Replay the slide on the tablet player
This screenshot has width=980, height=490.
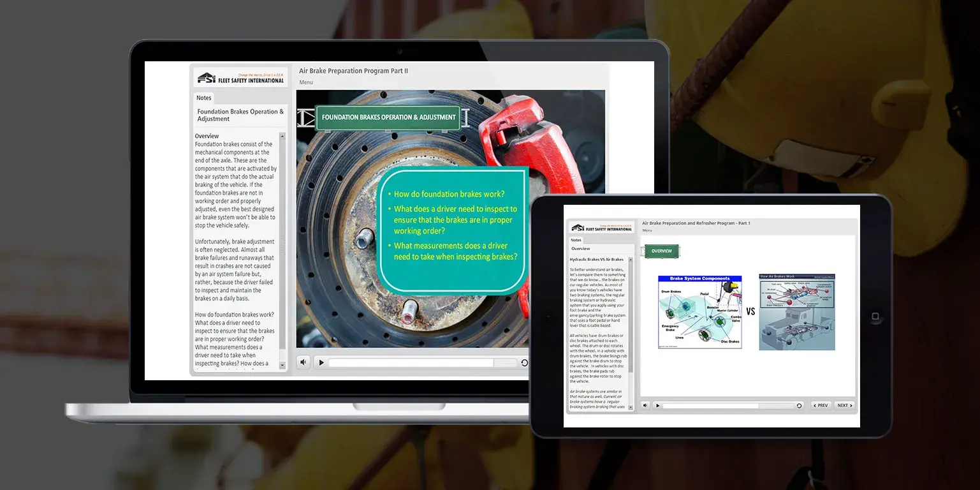[x=799, y=405]
